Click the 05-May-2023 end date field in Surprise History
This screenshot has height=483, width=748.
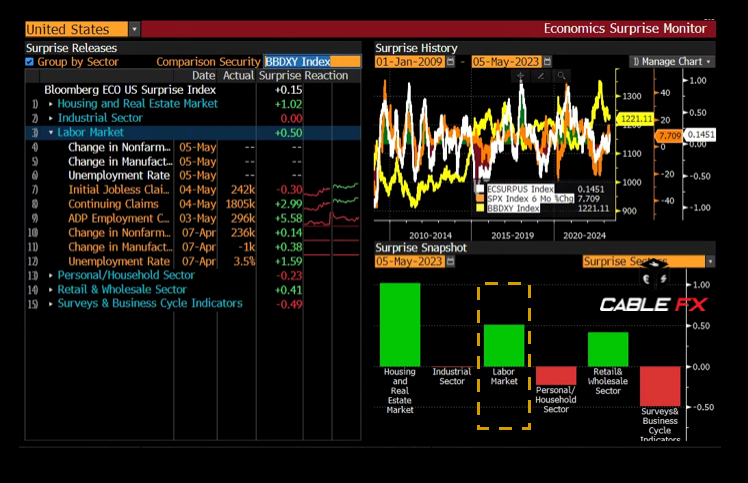coord(507,62)
